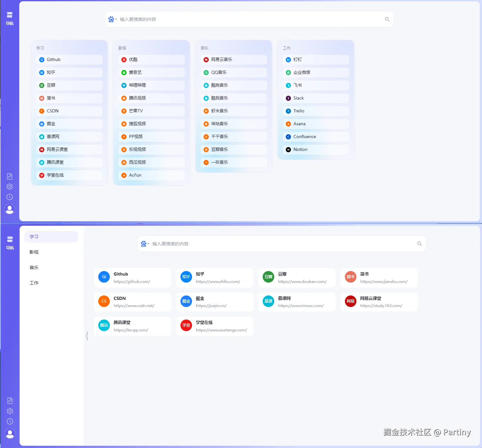Click the round Gi icon on Github card
The image size is (482, 448).
pos(104,277)
